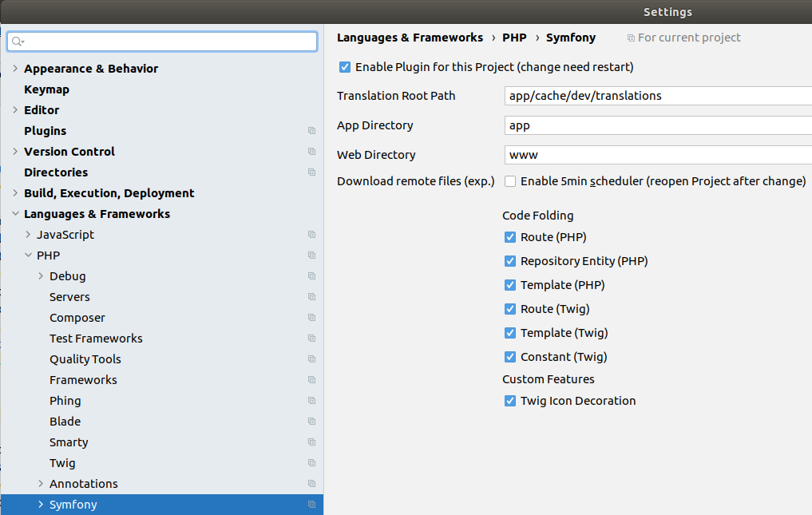
Task: Select Frameworks entry under PHP
Action: (x=83, y=380)
